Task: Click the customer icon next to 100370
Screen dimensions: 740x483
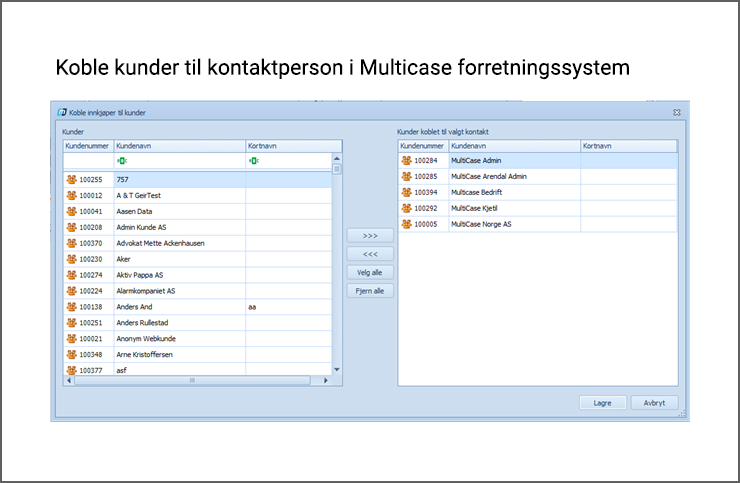Action: coord(71,243)
